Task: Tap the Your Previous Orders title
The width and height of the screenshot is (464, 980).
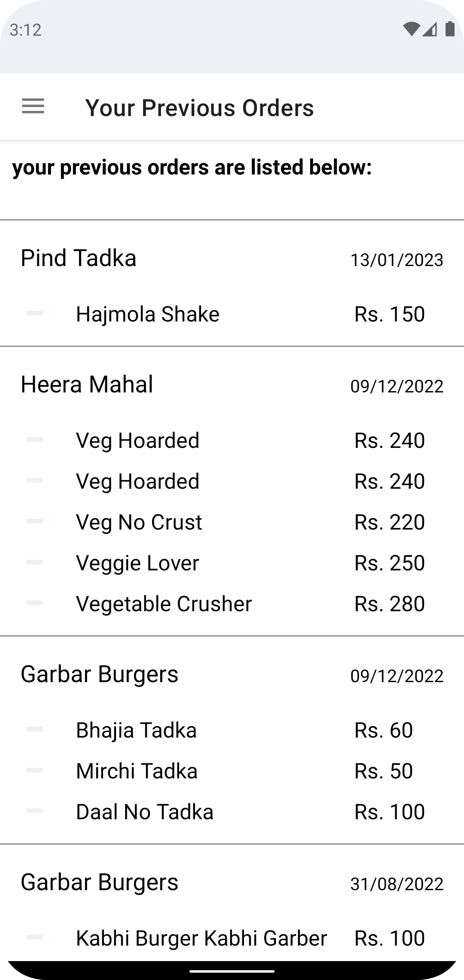Action: 199,107
